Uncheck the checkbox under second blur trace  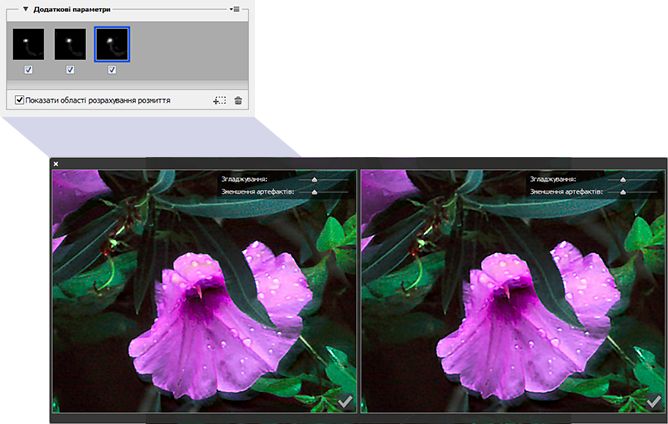tap(70, 69)
